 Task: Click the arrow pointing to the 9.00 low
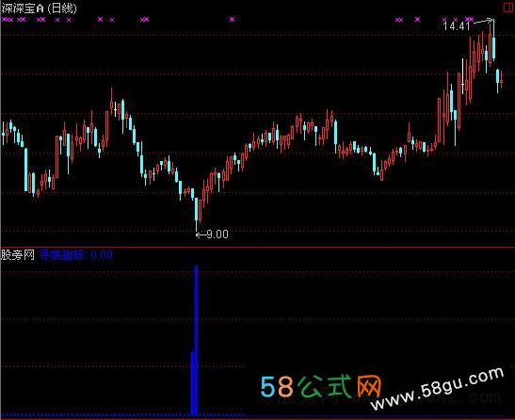pos(201,234)
